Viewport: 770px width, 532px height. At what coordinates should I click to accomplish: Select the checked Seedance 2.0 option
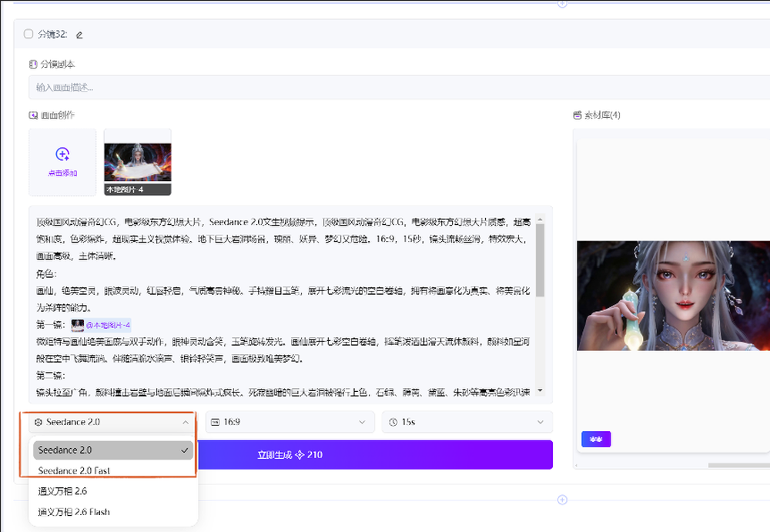pyautogui.click(x=112, y=450)
